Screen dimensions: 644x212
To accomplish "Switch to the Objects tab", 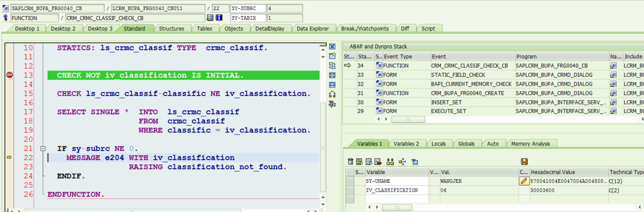I will (x=234, y=29).
